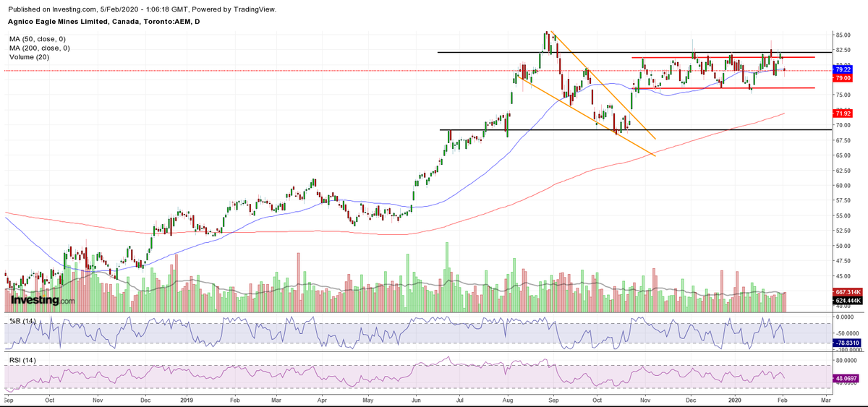Click the 62.50 price axis label
Viewport: 868px width, 407px height.
[843, 171]
